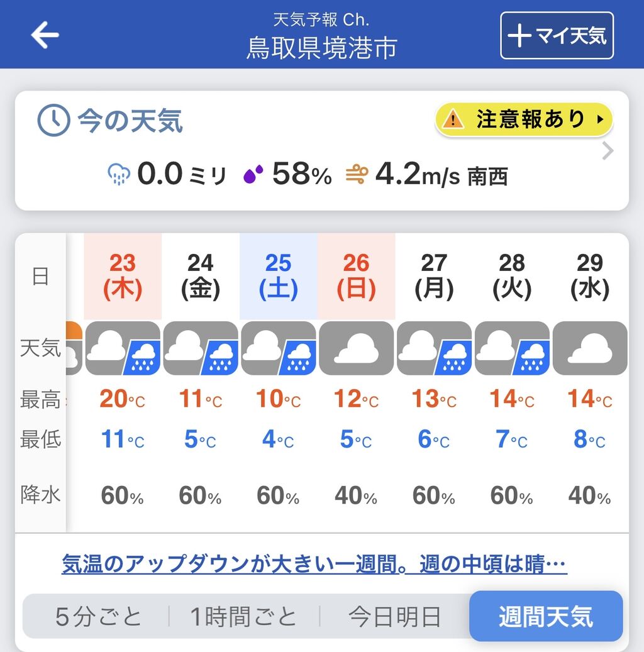The width and height of the screenshot is (644, 652).
Task: Switch to the 5分ごと tab
Action: pyautogui.click(x=98, y=616)
